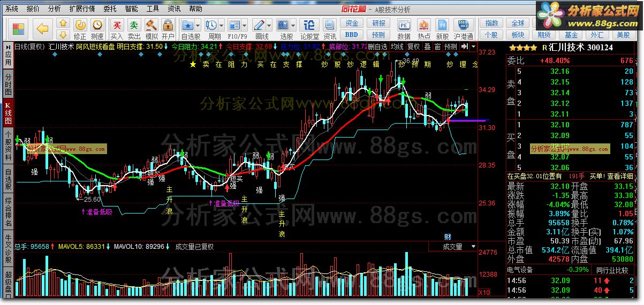This screenshot has height=305, width=644.
Task: Open the 分析 menu
Action: point(54,9)
